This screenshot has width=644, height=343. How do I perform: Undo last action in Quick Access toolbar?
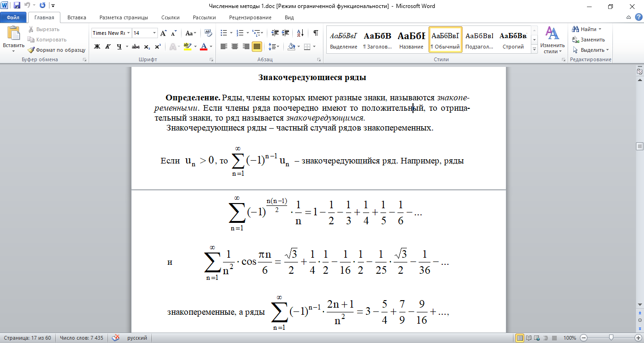27,6
